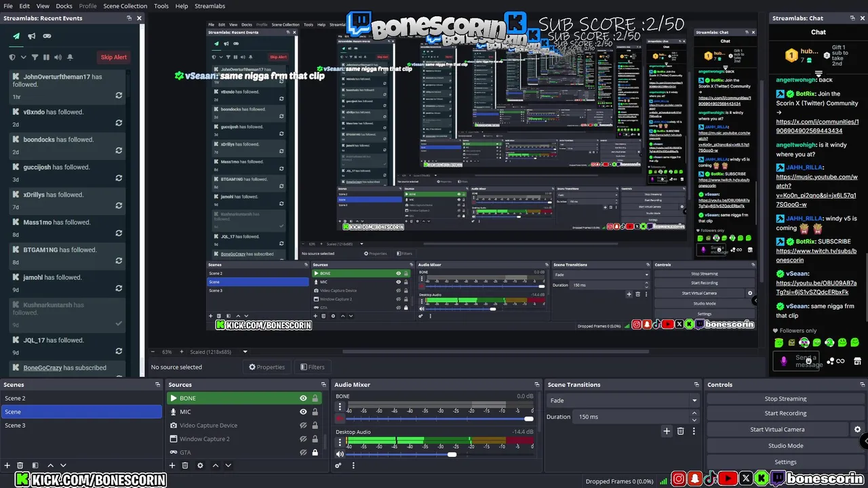Hide the BONE source with eye icon

point(303,399)
